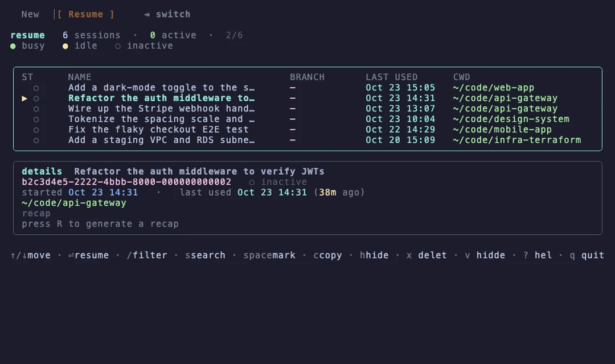Click the 'Oct 23 10:04' last used cell
Viewport: 615px width, 364px height.
coord(400,119)
